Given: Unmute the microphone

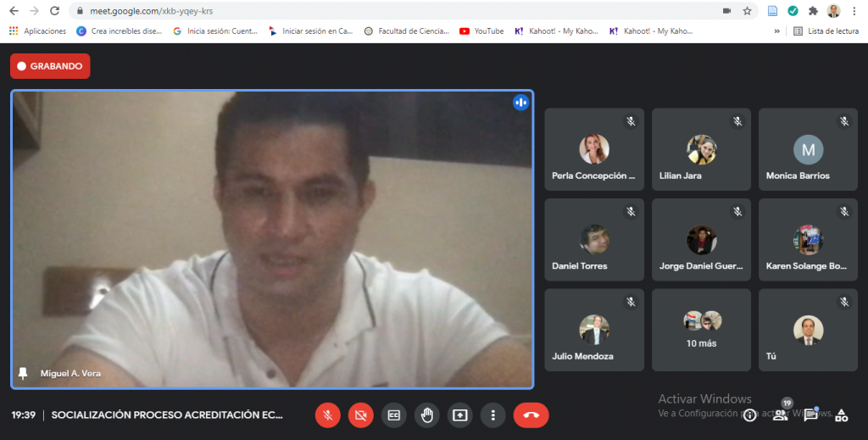Looking at the screenshot, I should point(328,415).
